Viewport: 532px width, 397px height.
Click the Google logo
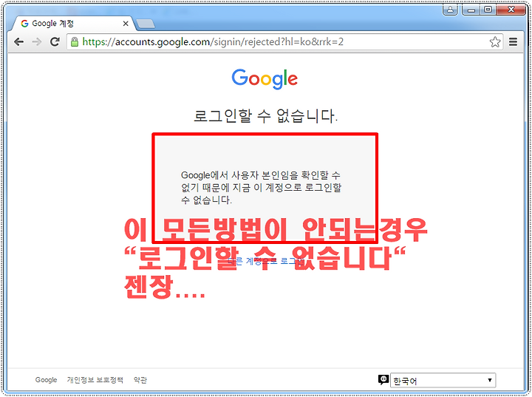[x=265, y=79]
